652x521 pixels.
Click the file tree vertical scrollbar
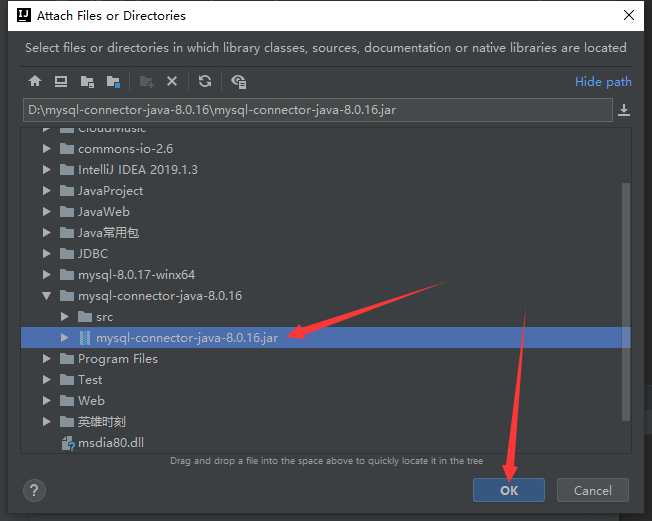626,302
